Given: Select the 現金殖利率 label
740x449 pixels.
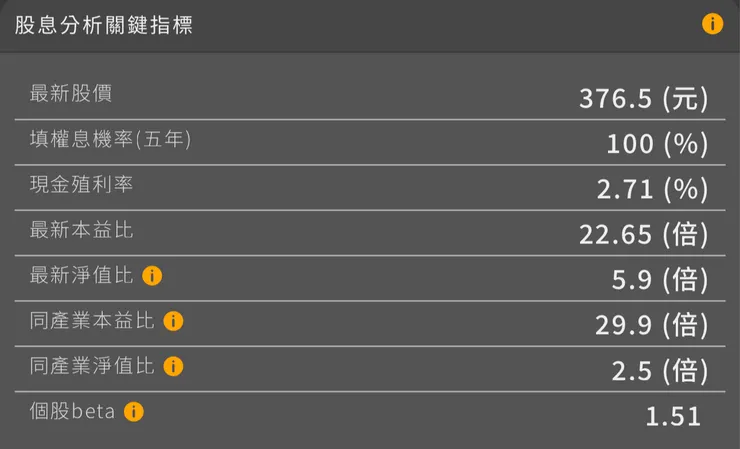Looking at the screenshot, I should pyautogui.click(x=81, y=185).
